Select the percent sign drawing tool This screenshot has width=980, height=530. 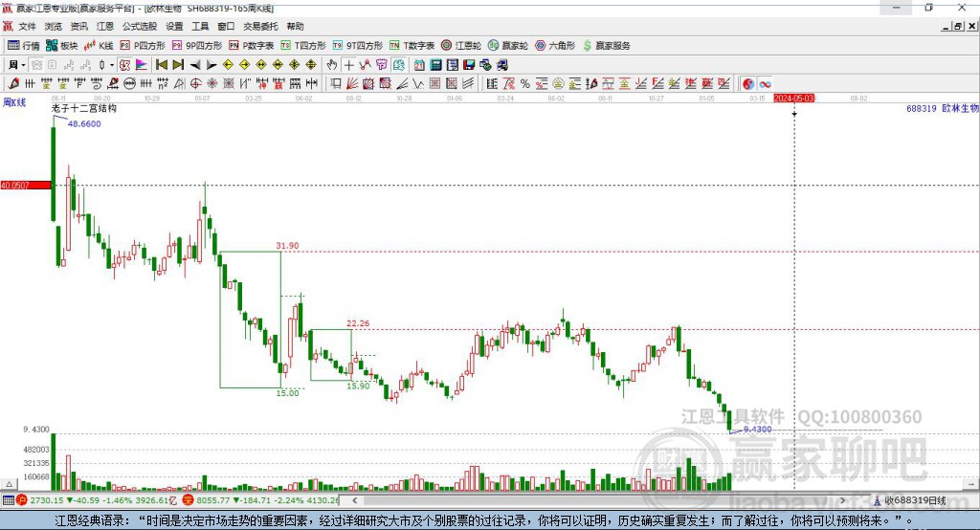[x=525, y=84]
